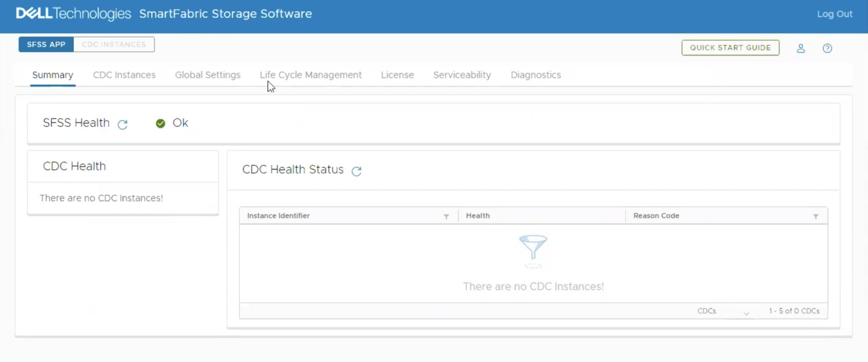Open the CDC Instances tab
The height and width of the screenshot is (362, 868).
click(124, 75)
